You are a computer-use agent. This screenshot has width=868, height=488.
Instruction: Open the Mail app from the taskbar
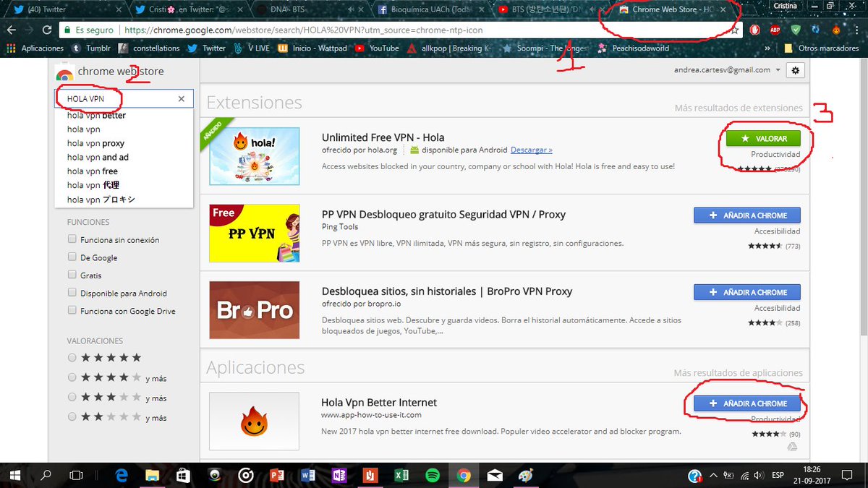(x=495, y=475)
